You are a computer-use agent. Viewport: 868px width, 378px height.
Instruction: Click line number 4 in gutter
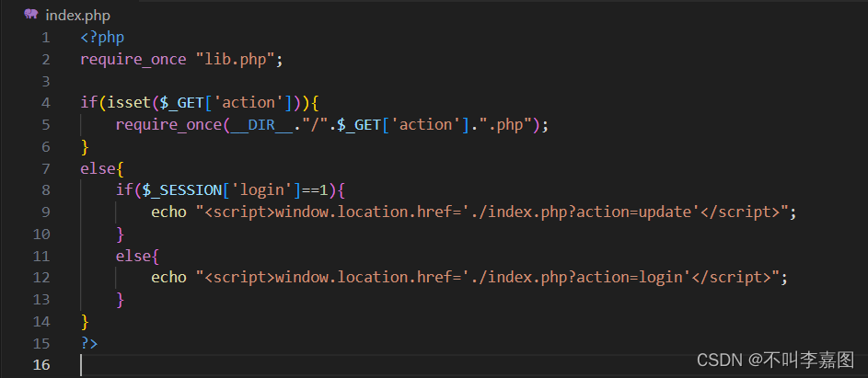click(x=45, y=104)
